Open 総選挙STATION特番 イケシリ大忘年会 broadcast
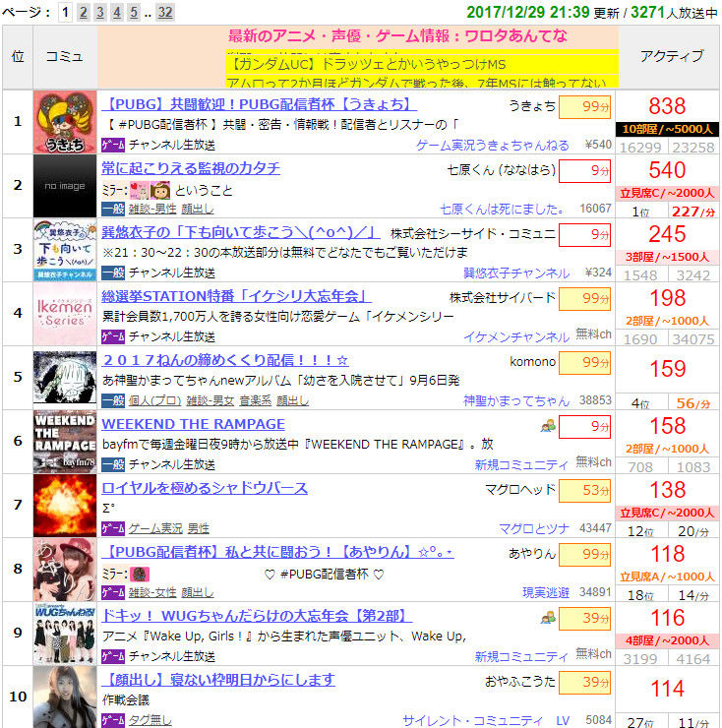This screenshot has width=722, height=728. (236, 296)
